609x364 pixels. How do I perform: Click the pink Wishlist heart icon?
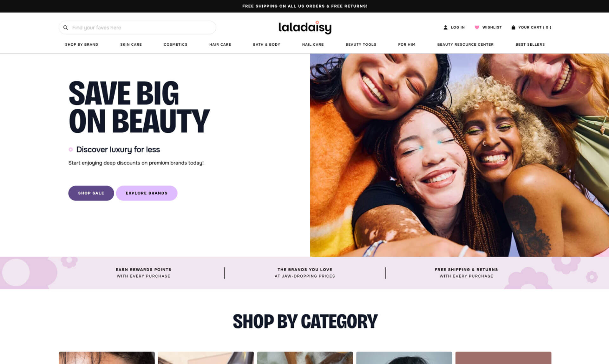click(477, 28)
